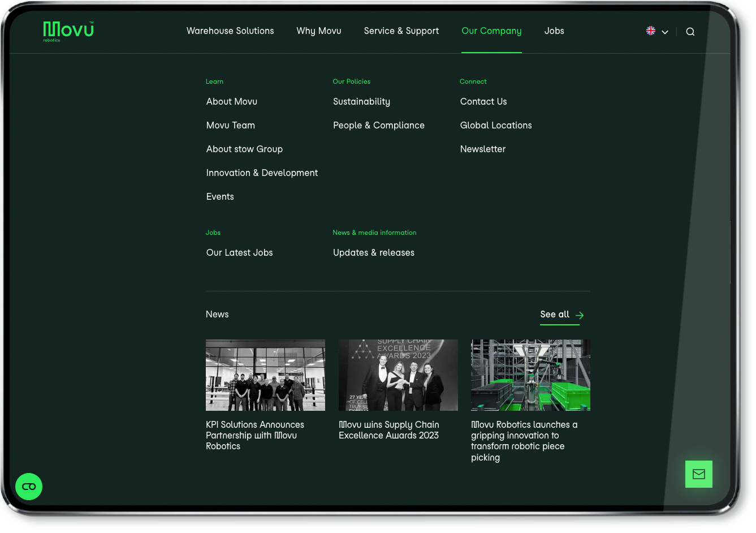This screenshot has width=756, height=533.
Task: Expand the language dropdown chevron
Action: pos(665,32)
